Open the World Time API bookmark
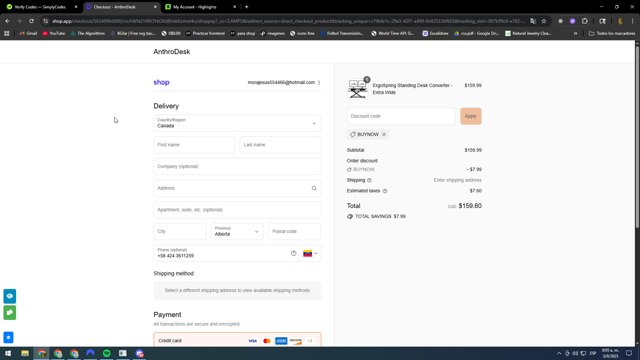 392,33
